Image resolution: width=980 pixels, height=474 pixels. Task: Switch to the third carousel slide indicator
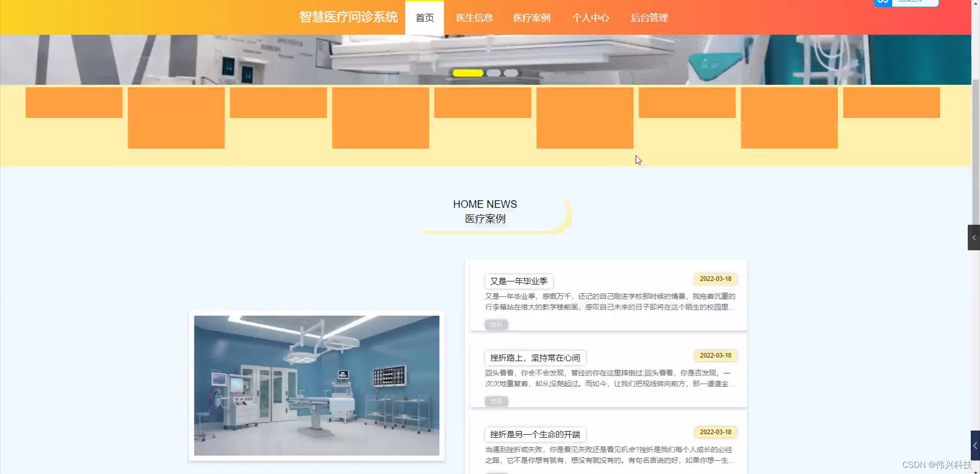click(x=511, y=73)
